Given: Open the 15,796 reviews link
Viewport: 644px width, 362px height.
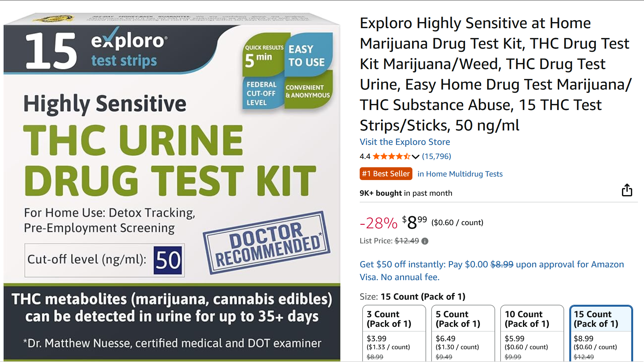Looking at the screenshot, I should click(436, 156).
